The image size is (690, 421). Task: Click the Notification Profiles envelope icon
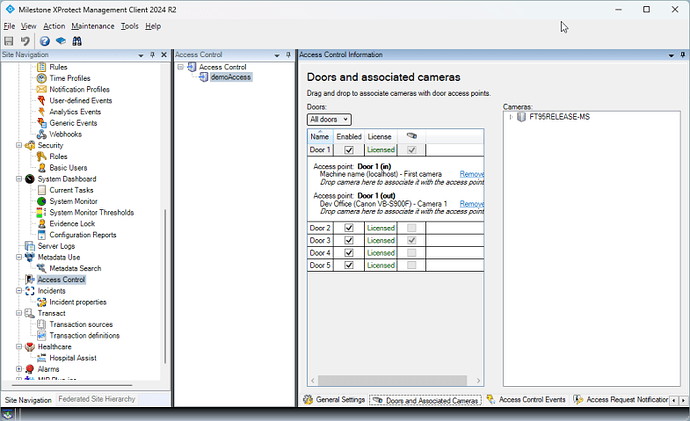tap(41, 89)
